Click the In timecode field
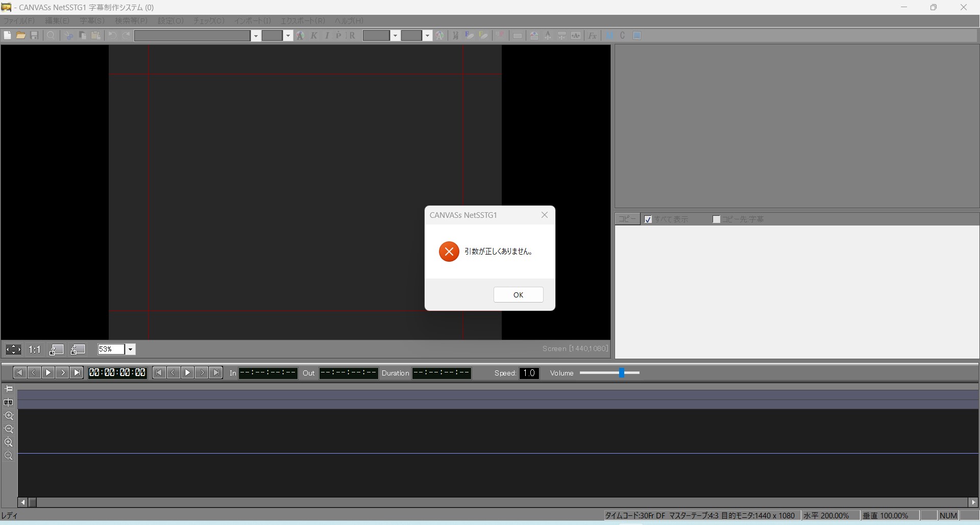This screenshot has height=525, width=980. coord(268,373)
